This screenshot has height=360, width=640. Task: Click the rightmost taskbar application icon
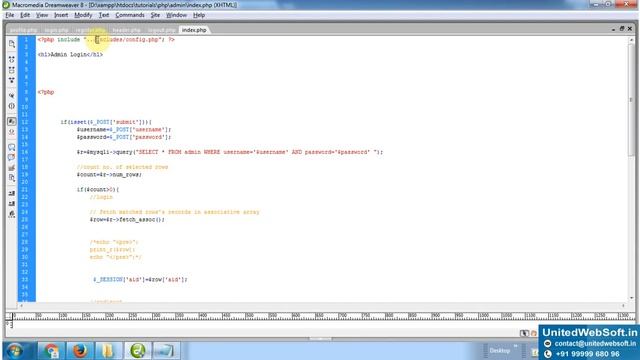166,351
